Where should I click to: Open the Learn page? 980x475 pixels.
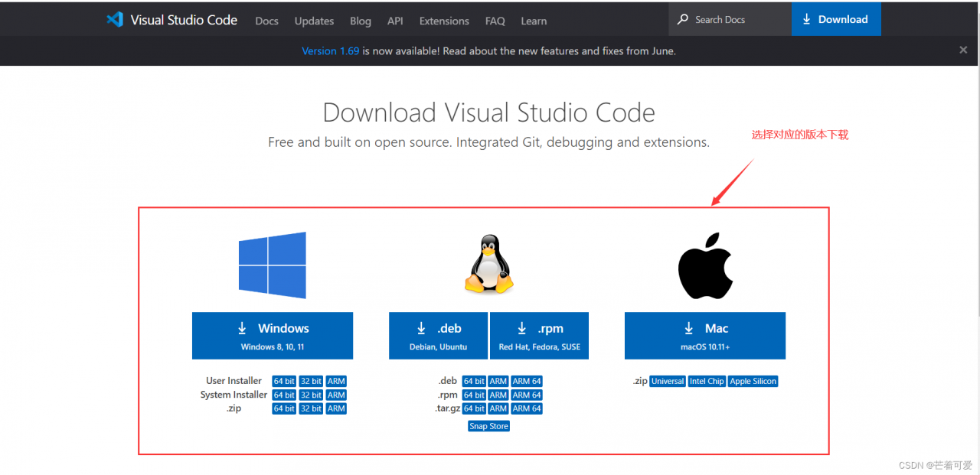pyautogui.click(x=534, y=21)
